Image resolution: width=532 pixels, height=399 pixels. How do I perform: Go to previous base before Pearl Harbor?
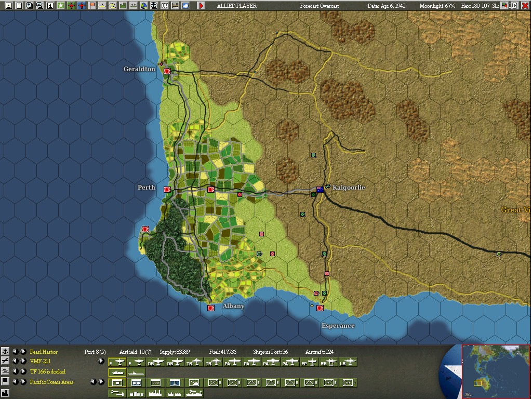15,352
